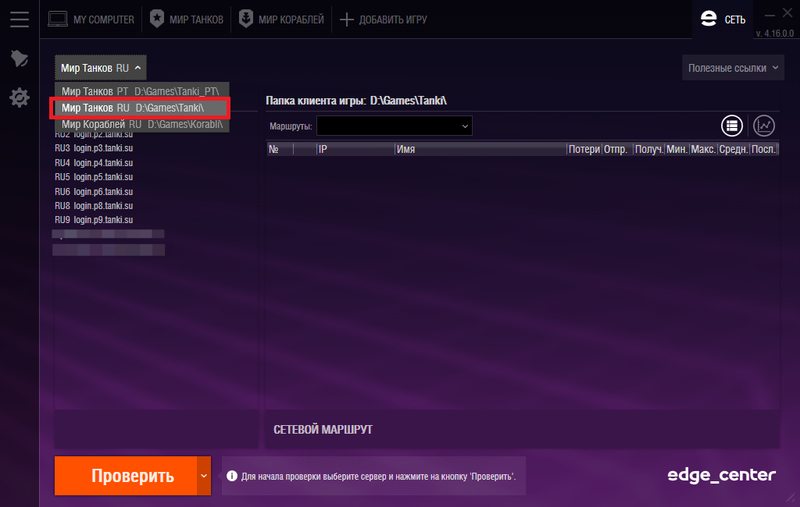
Task: Open settings gear icon in sidebar
Action: point(19,97)
